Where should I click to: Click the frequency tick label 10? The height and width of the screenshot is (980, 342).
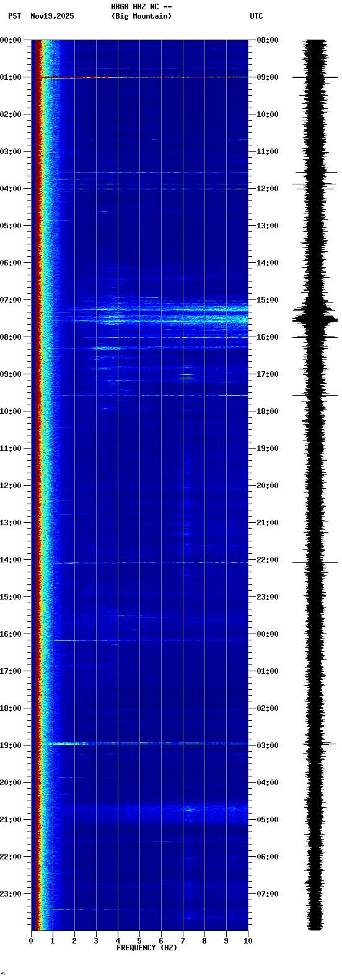click(x=248, y=941)
